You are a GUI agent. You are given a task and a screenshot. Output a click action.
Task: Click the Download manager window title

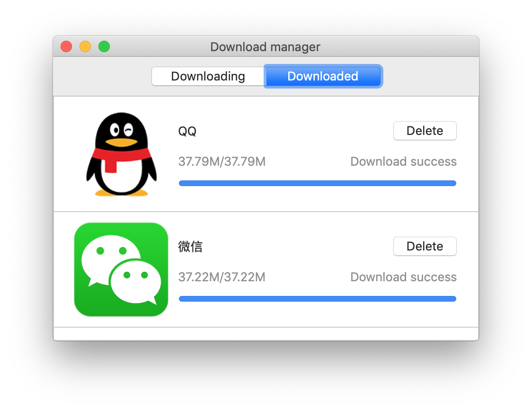point(266,47)
